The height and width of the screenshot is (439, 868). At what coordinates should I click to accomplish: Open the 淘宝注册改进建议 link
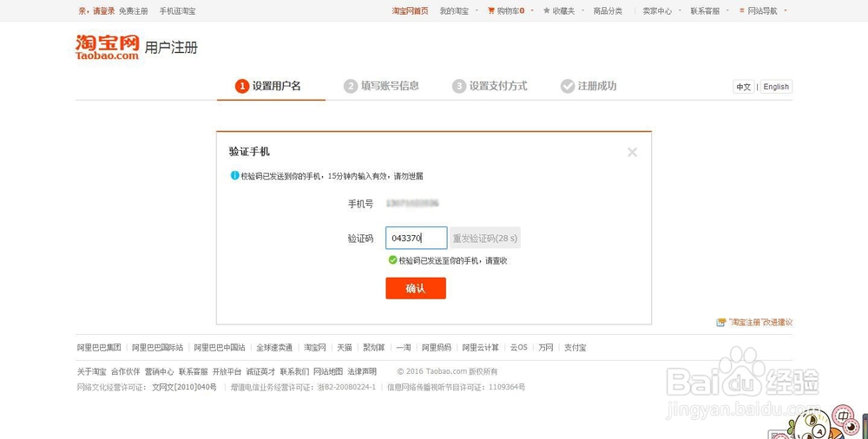pos(760,322)
